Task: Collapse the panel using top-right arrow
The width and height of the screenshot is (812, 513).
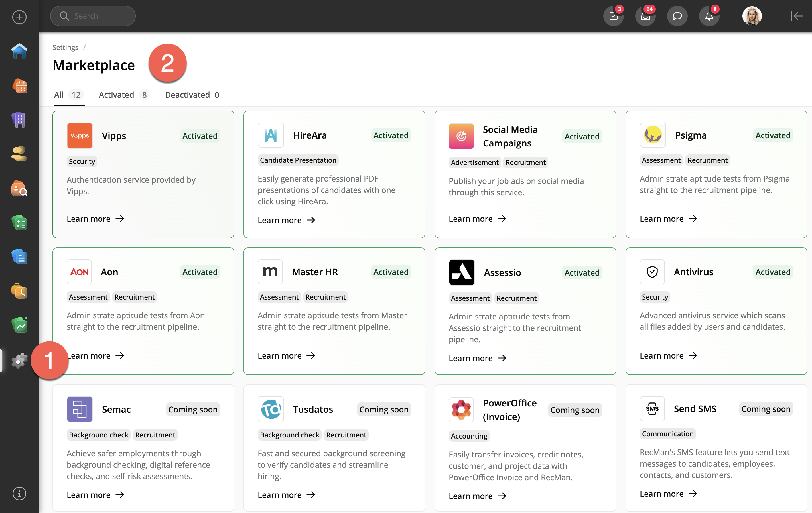Action: pyautogui.click(x=797, y=16)
